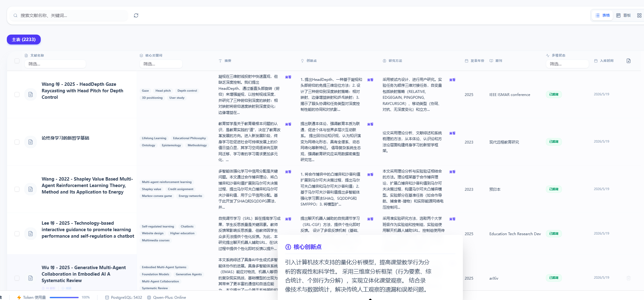Image resolution: width=644 pixels, height=300 pixels.
Task: Click the Qwen-Plus chip icon
Action: [149, 298]
